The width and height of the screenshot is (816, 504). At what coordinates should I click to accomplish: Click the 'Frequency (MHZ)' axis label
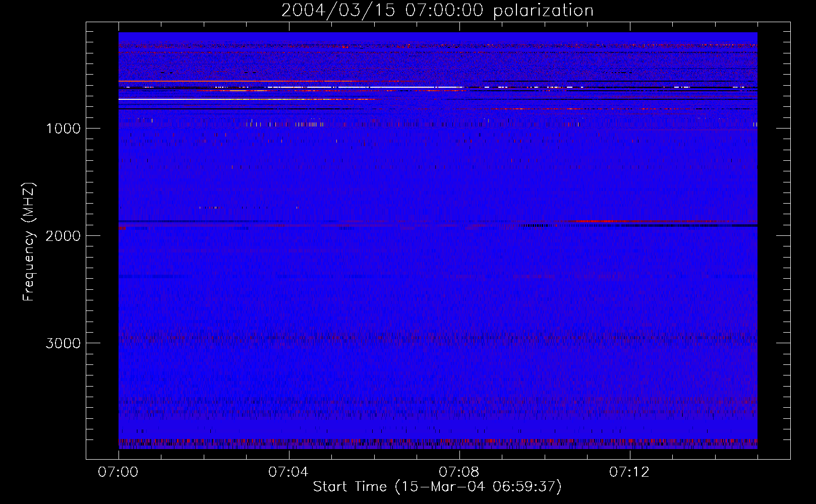coord(29,242)
